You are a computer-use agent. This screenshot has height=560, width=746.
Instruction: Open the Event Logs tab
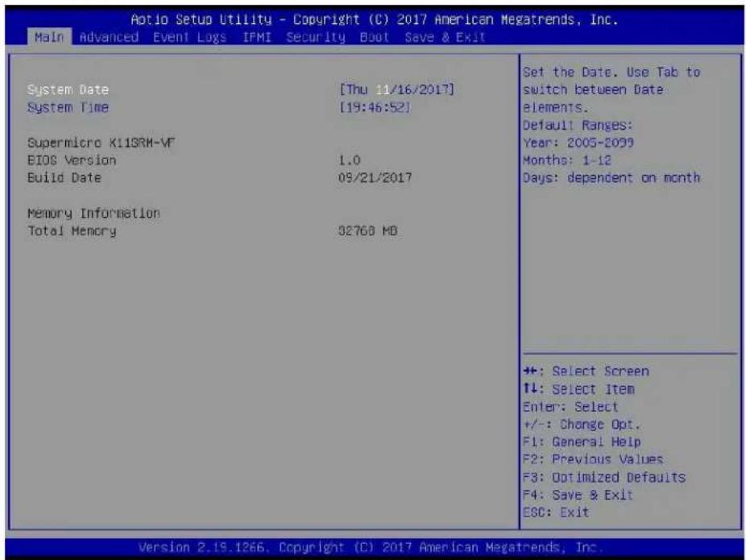189,37
